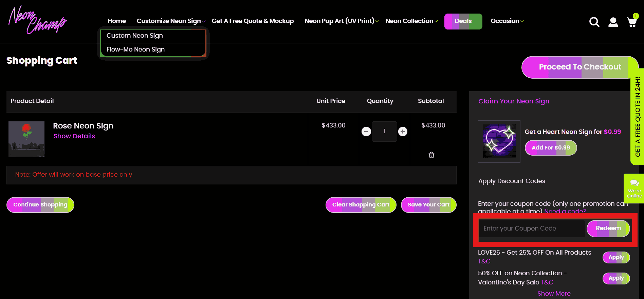Expand Neon Pop Art (UV Print) menu
The width and height of the screenshot is (644, 299).
click(341, 21)
